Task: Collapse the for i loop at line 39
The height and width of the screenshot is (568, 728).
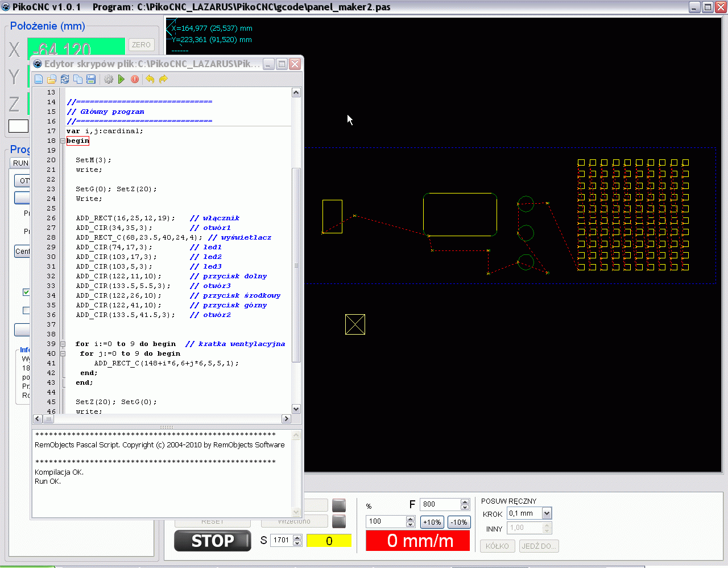Action: click(x=63, y=344)
